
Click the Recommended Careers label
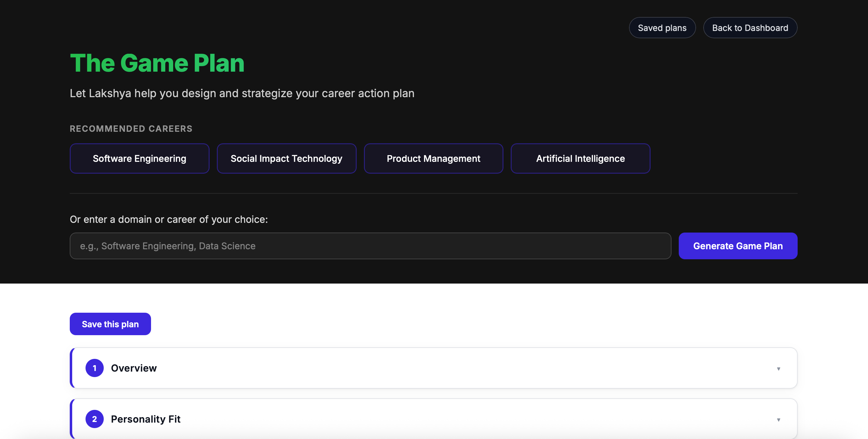pyautogui.click(x=131, y=128)
